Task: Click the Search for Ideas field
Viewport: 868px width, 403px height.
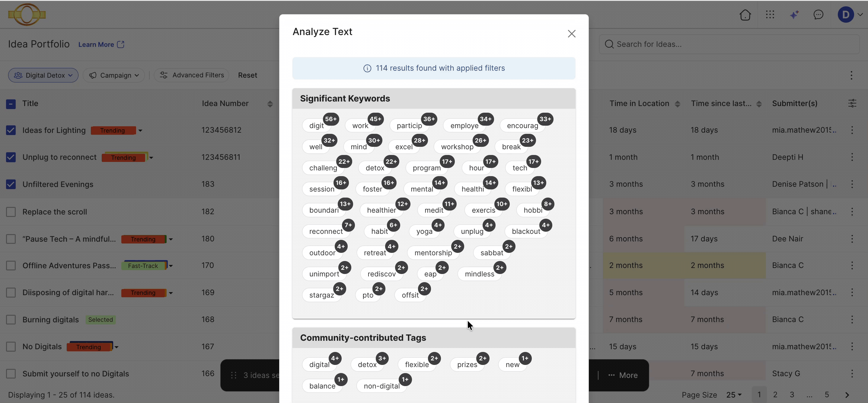Action: point(729,44)
